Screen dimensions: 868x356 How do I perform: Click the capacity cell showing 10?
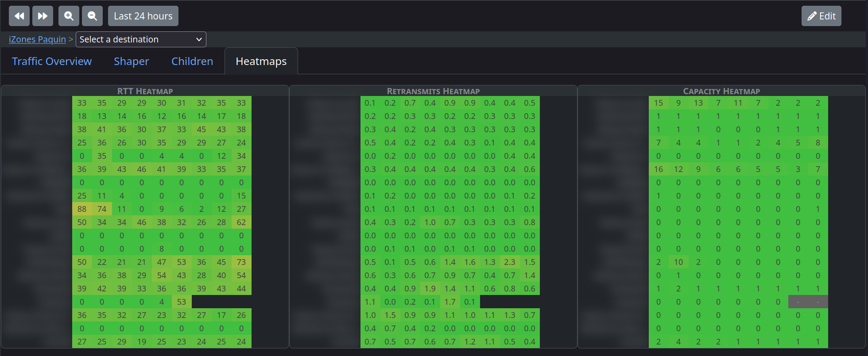[x=678, y=262]
